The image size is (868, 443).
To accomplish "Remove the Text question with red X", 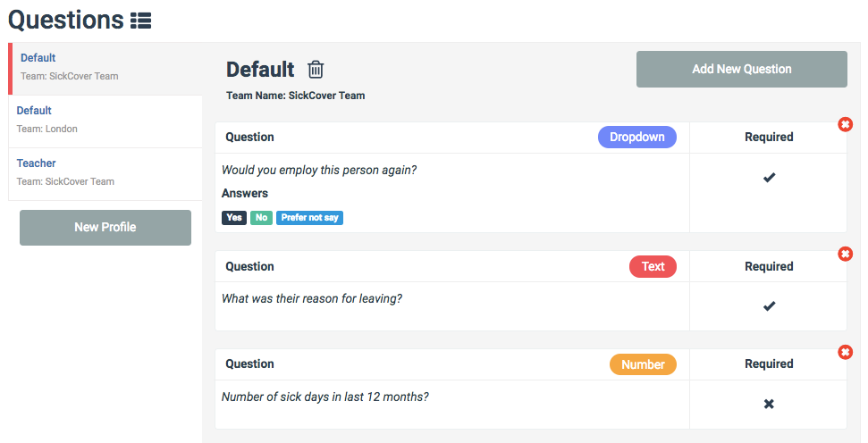I will coord(845,254).
